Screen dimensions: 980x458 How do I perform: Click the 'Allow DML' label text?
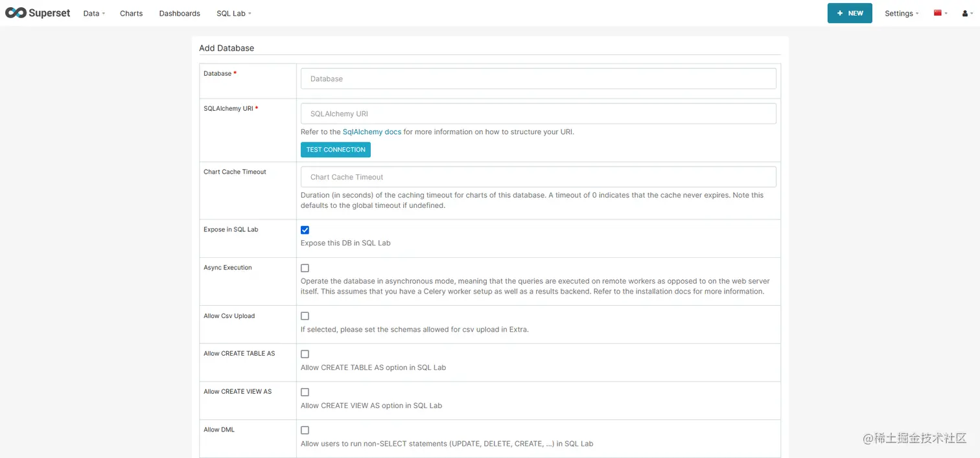click(219, 429)
